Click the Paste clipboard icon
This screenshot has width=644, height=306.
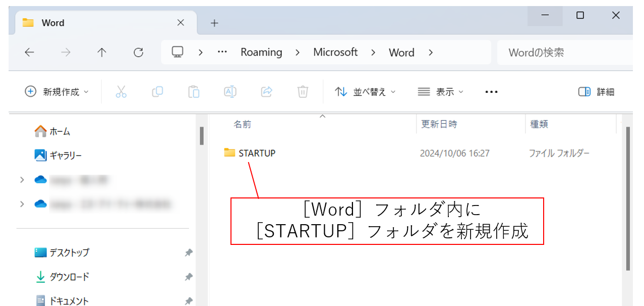pyautogui.click(x=194, y=91)
